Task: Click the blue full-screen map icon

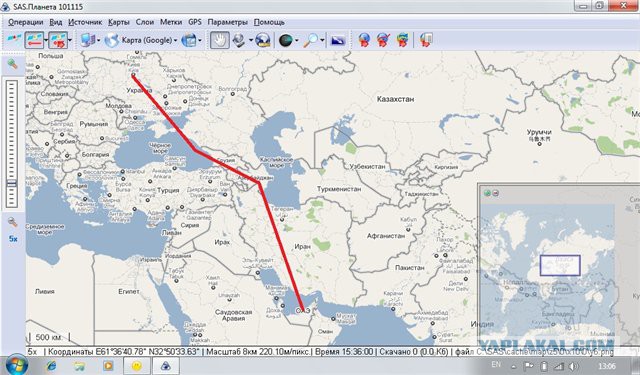Action: [x=338, y=40]
